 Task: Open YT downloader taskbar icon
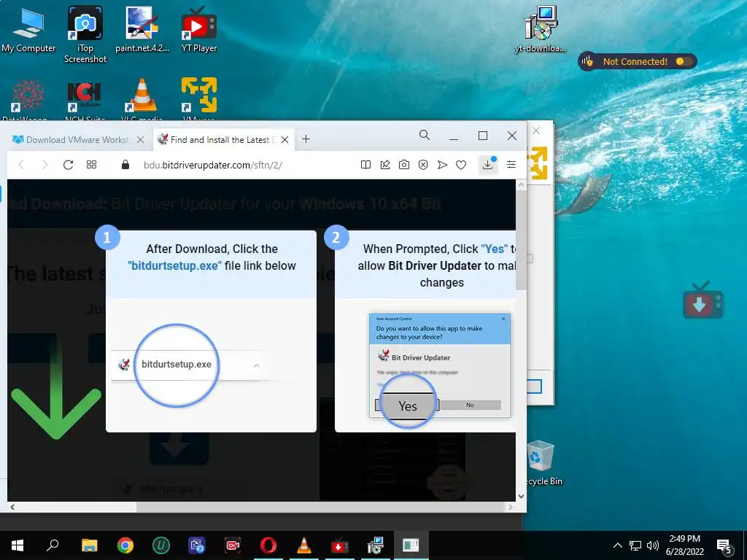(340, 545)
